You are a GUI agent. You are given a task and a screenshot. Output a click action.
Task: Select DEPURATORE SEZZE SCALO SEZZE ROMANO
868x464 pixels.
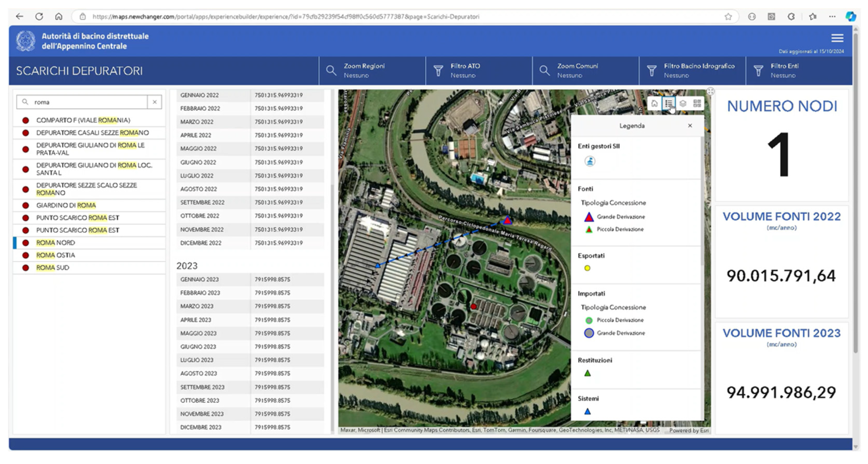tap(89, 189)
